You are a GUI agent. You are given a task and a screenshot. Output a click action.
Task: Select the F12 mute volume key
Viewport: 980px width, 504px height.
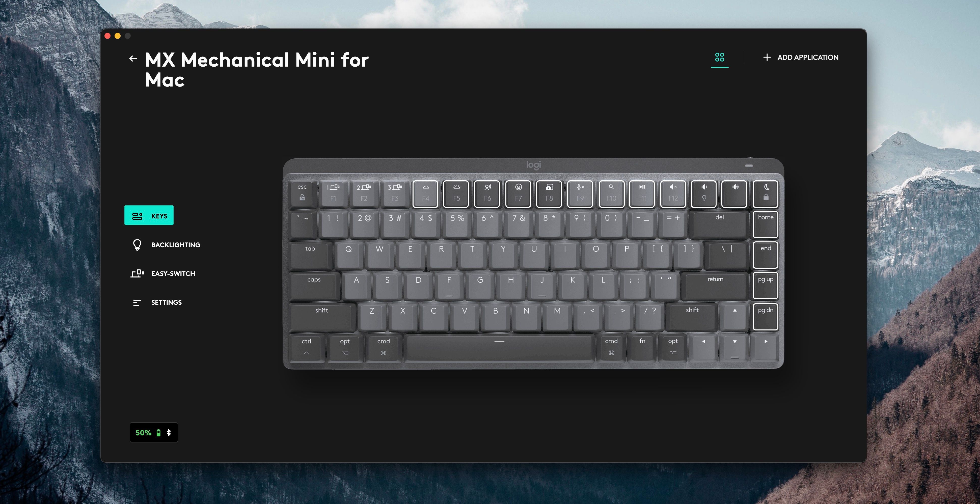[673, 194]
